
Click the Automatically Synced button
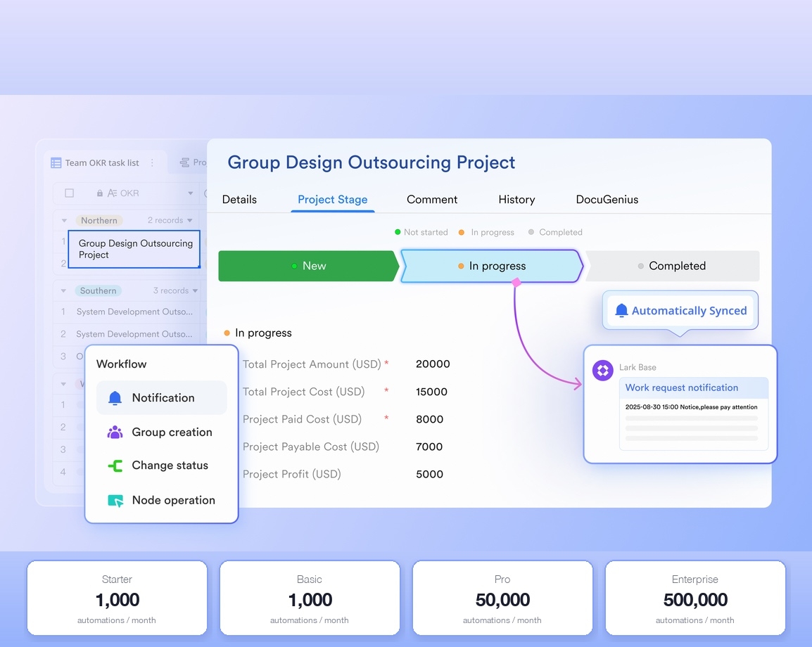coord(680,311)
